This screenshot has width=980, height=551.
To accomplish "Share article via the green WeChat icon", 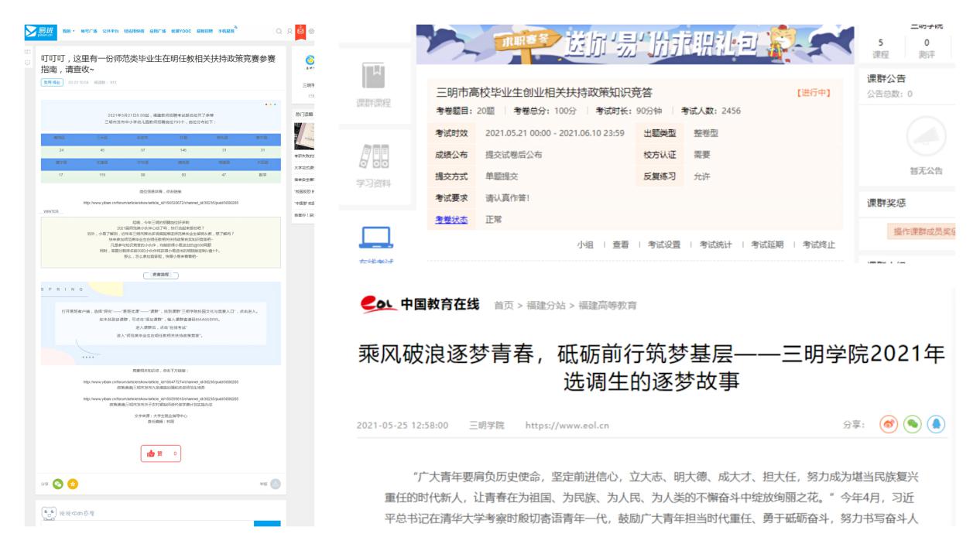I will pos(913,425).
